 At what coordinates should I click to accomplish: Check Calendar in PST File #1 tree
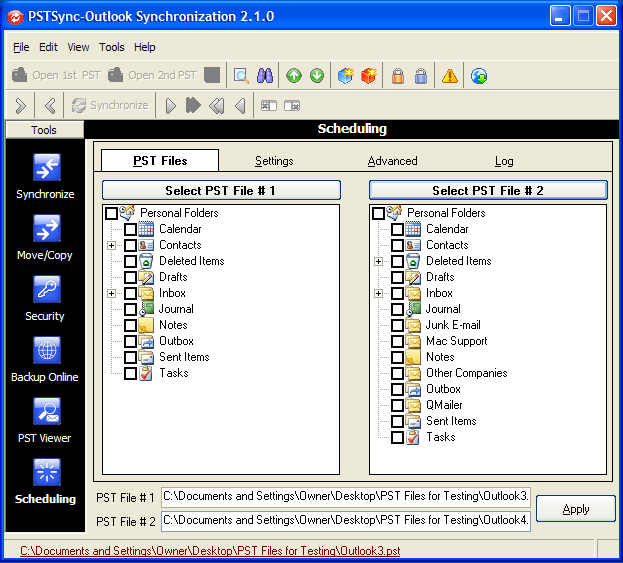[x=130, y=229]
